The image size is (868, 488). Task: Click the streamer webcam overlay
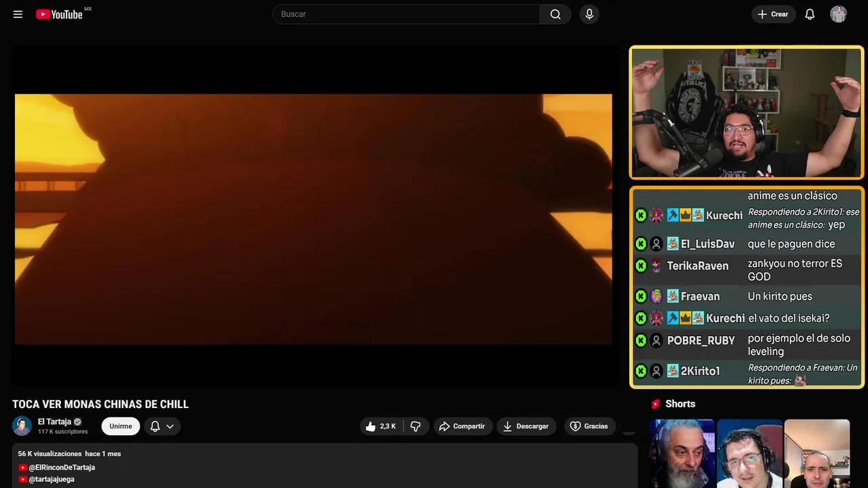pos(746,113)
